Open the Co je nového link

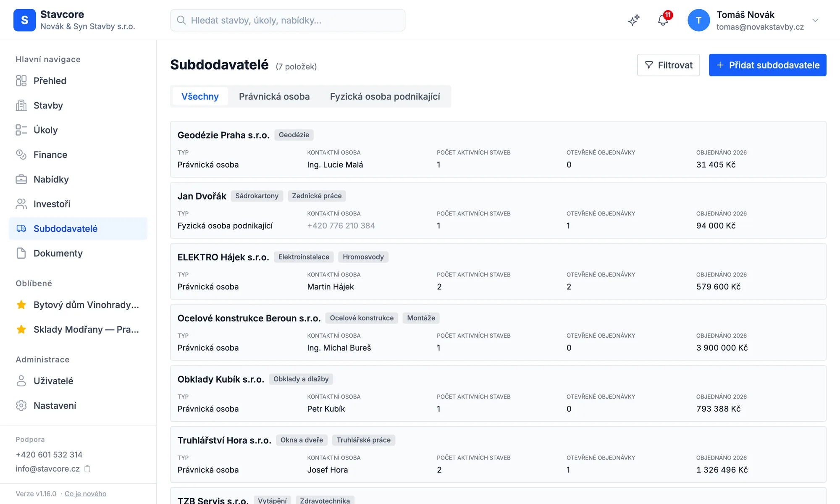(x=85, y=494)
